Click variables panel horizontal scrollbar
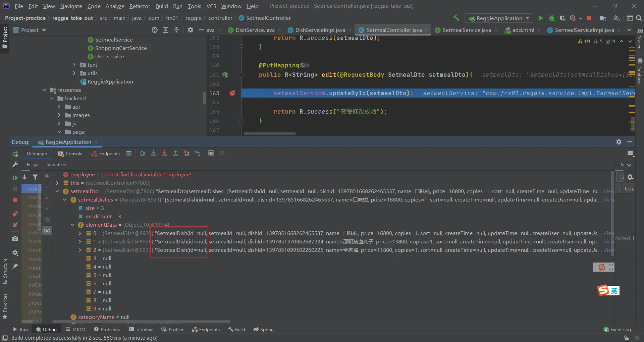The image size is (644, 342). 142,321
